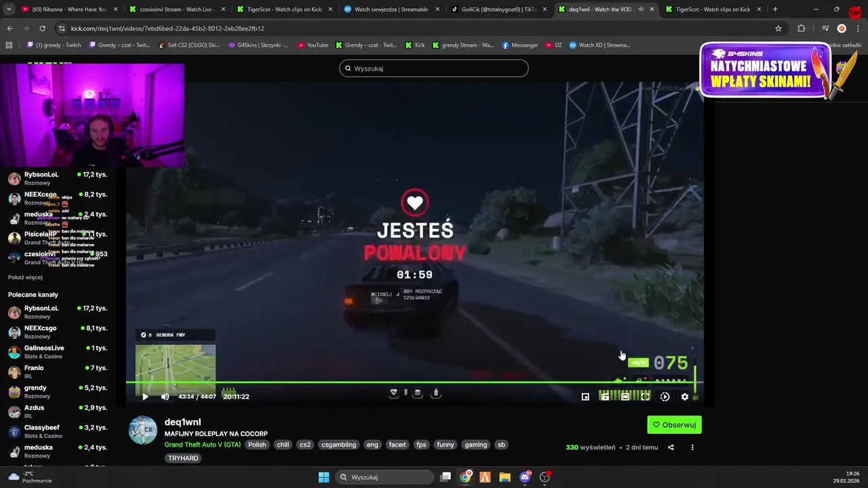Open Watch XD Streamable bookmark
The height and width of the screenshot is (488, 868).
pos(600,45)
